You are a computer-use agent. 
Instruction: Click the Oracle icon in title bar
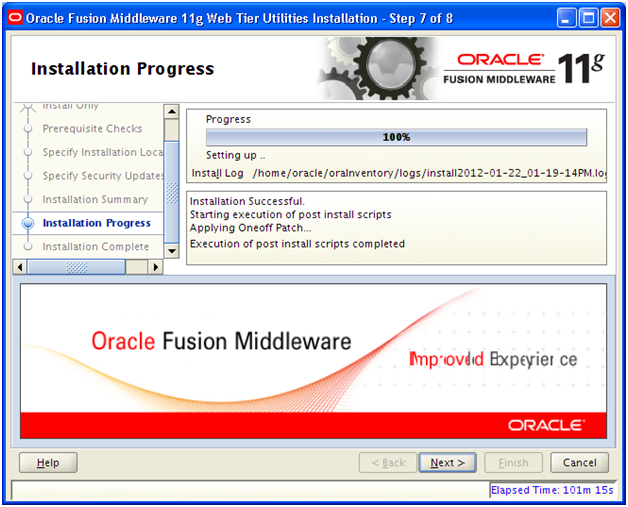pyautogui.click(x=15, y=18)
